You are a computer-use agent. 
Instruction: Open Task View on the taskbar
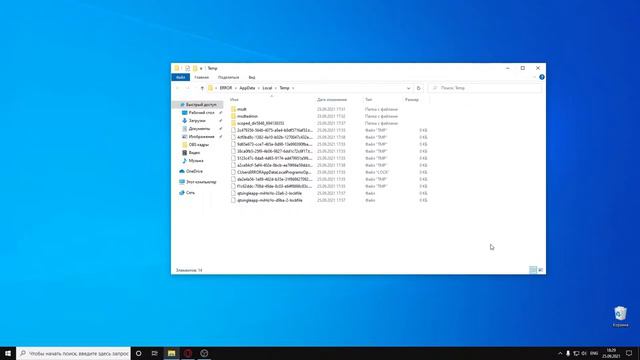pyautogui.click(x=155, y=353)
